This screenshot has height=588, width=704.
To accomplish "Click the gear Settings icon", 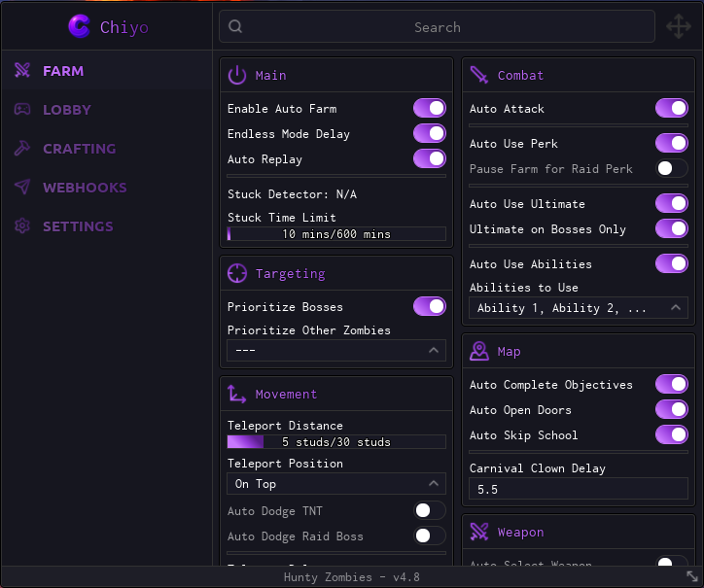I will (x=22, y=225).
